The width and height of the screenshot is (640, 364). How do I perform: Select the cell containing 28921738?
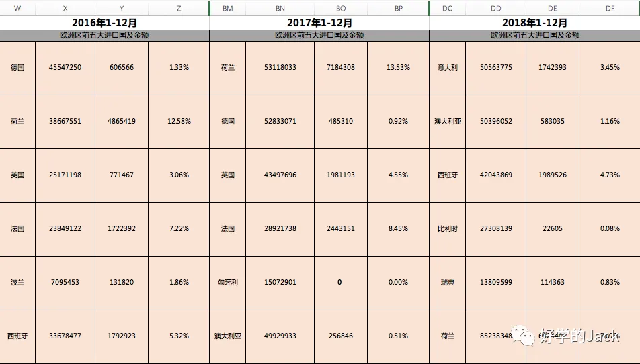[x=280, y=230]
